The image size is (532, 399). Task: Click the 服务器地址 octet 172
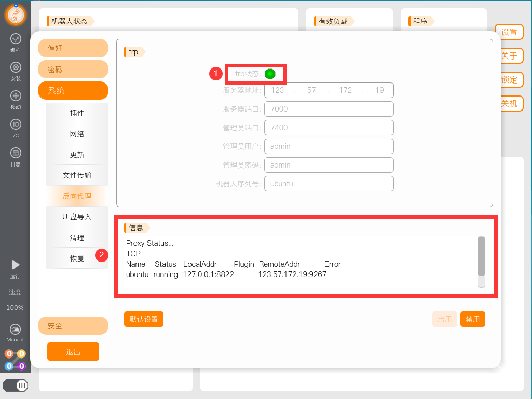(345, 90)
